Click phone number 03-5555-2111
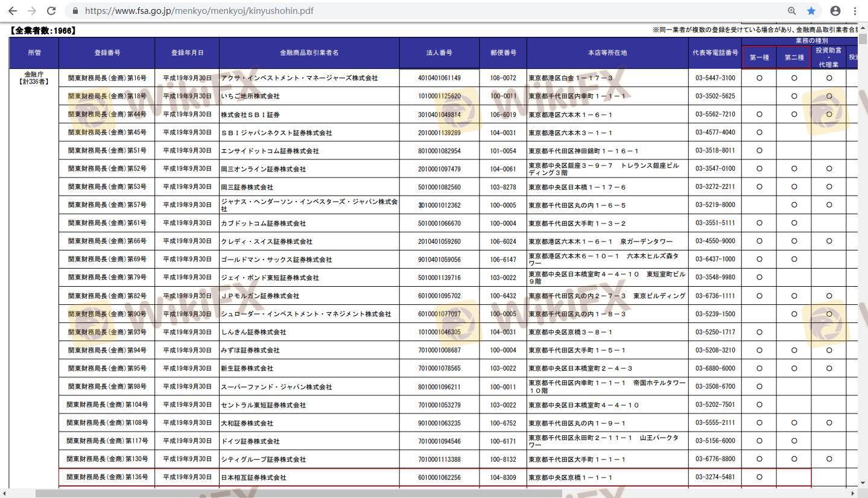The width and height of the screenshot is (868, 498). pyautogui.click(x=715, y=423)
